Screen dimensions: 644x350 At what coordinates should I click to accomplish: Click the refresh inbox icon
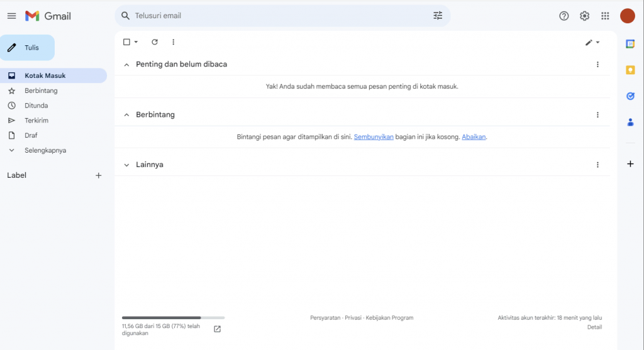[155, 42]
